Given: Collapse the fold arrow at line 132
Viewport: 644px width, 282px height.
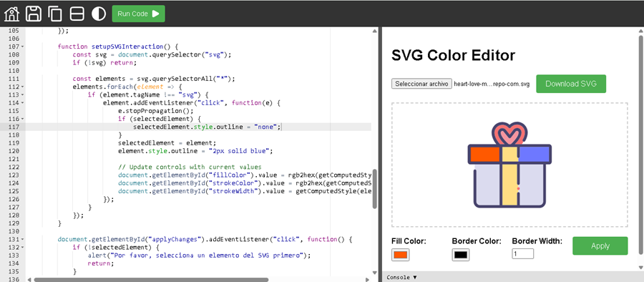Looking at the screenshot, I should (22, 248).
